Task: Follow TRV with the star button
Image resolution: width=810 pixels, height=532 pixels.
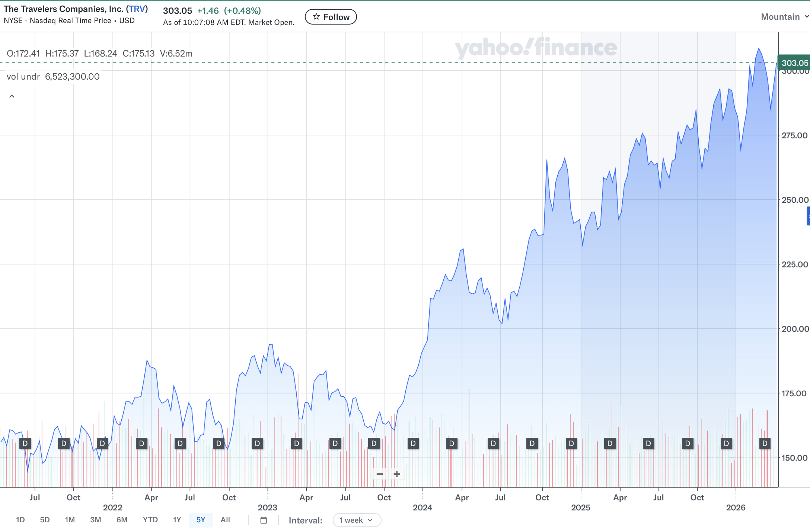Action: (x=331, y=17)
